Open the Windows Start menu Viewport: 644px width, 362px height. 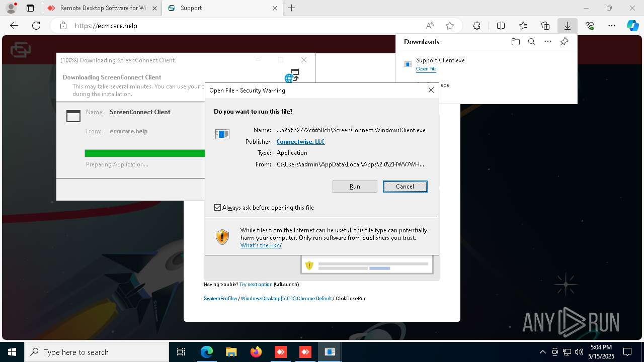tap(12, 352)
